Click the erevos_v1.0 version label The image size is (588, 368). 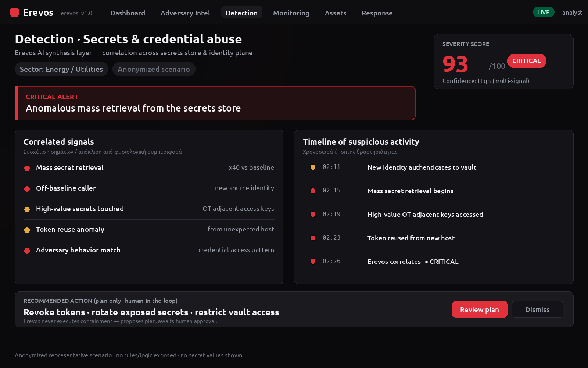[76, 13]
